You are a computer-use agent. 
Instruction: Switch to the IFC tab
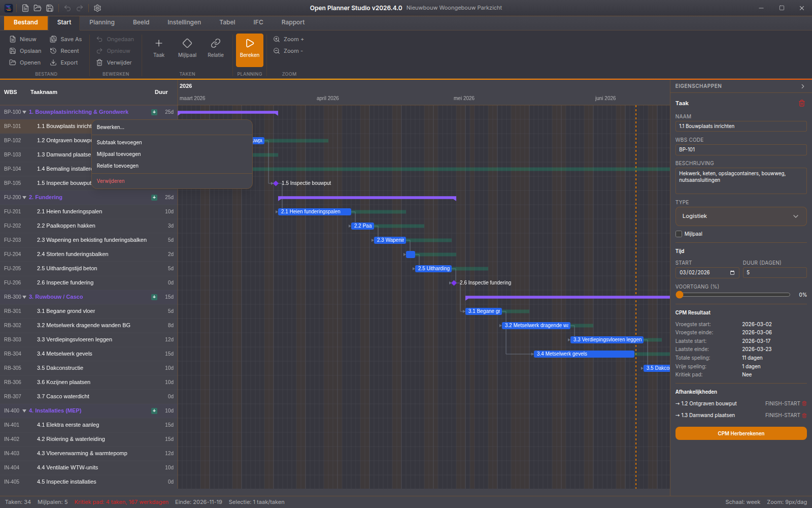click(x=258, y=22)
